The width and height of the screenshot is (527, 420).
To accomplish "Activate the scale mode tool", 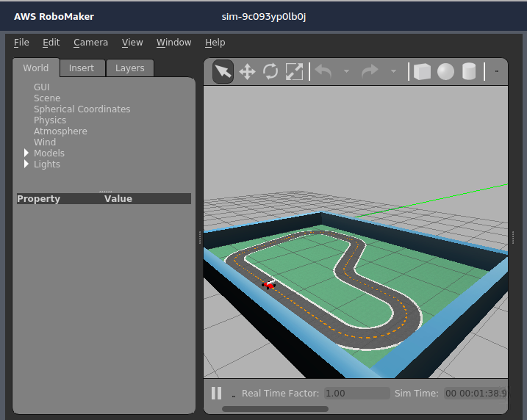I will [x=294, y=71].
